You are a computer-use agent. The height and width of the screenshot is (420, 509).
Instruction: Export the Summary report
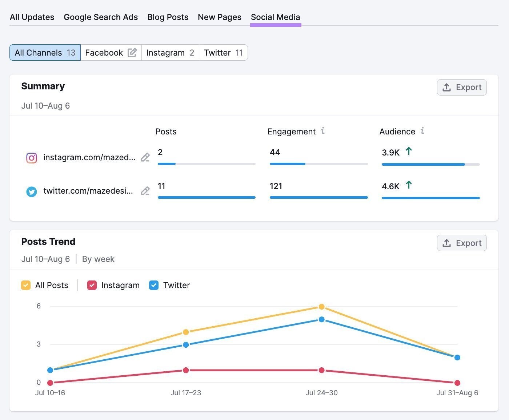pyautogui.click(x=461, y=88)
